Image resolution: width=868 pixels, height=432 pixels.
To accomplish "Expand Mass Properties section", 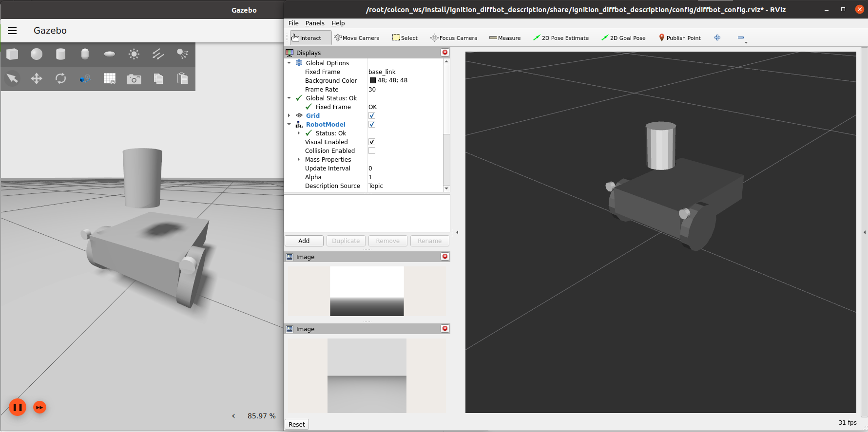I will (299, 160).
